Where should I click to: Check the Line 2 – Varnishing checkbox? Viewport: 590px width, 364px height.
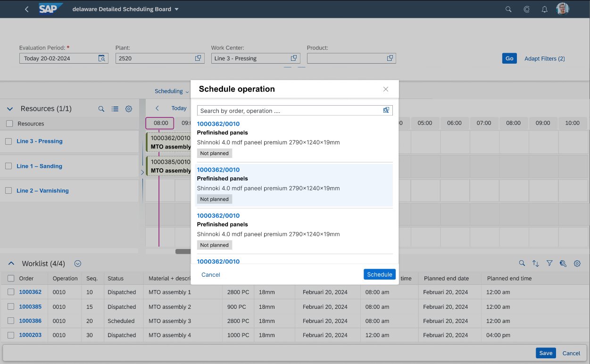pyautogui.click(x=8, y=190)
